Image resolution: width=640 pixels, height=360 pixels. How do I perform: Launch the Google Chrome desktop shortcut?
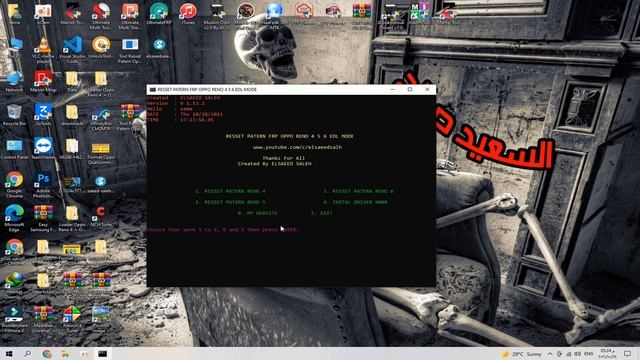14,184
